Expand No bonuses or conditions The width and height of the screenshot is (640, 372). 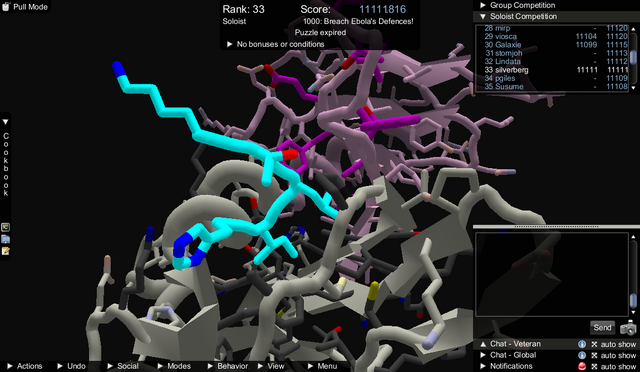pos(230,44)
